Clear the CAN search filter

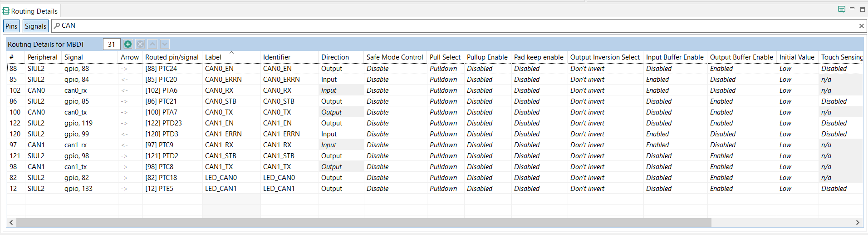[x=861, y=26]
